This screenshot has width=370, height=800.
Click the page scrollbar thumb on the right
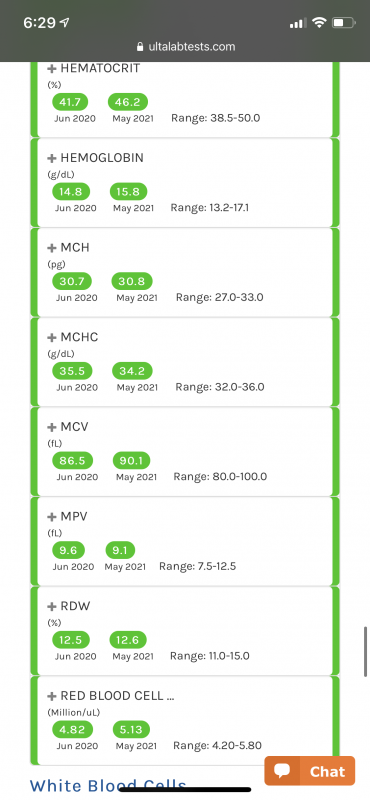tap(365, 652)
